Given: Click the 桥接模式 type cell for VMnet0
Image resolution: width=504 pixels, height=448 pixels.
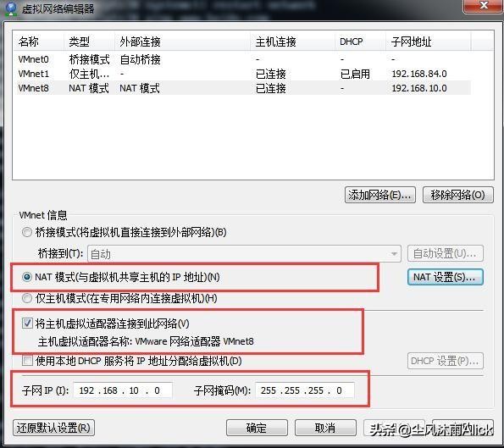Looking at the screenshot, I should pos(89,59).
